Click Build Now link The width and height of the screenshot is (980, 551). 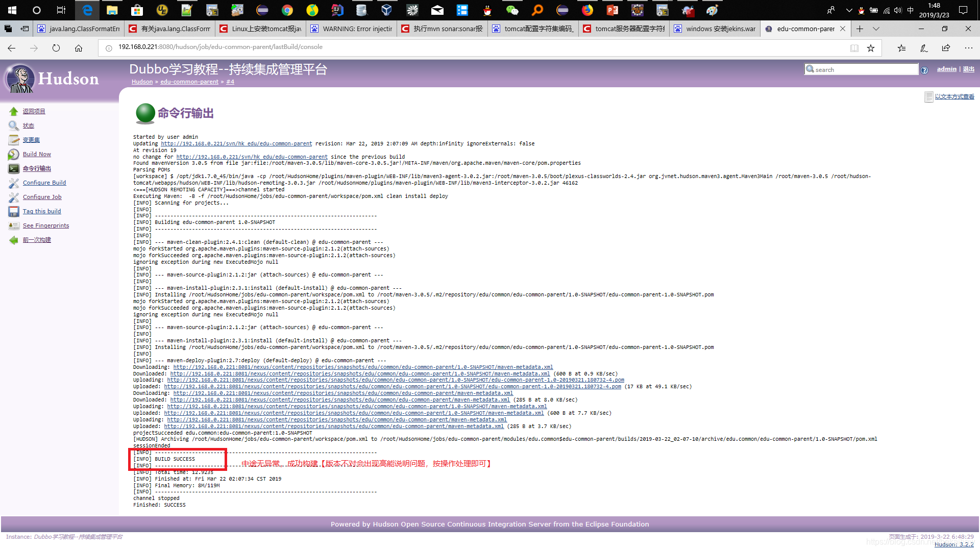pos(37,154)
